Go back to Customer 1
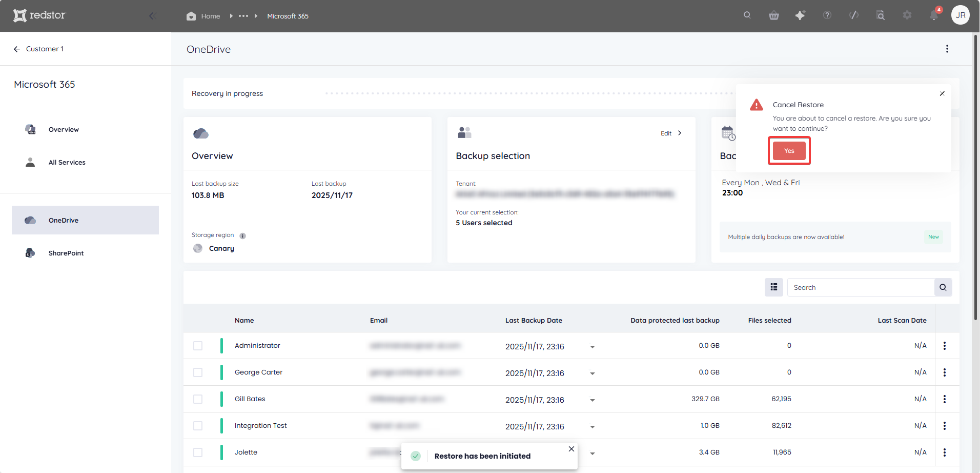Viewport: 980px width, 473px height. coord(38,49)
